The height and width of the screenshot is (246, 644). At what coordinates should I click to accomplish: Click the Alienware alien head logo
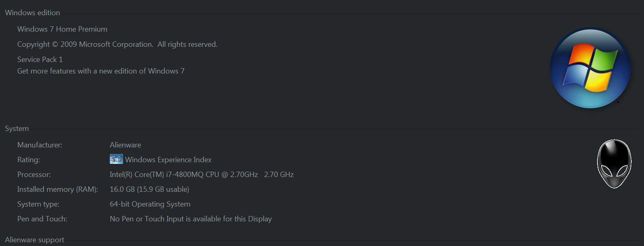[x=614, y=164]
